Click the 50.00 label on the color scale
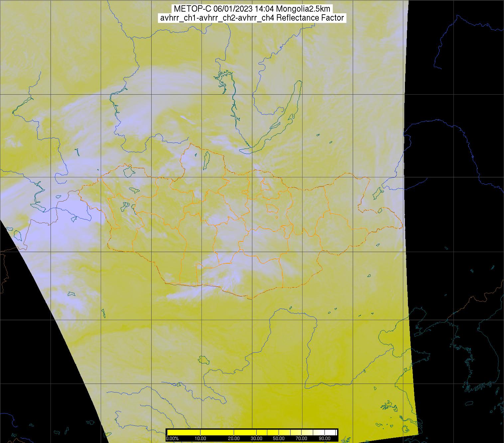 [x=278, y=439]
